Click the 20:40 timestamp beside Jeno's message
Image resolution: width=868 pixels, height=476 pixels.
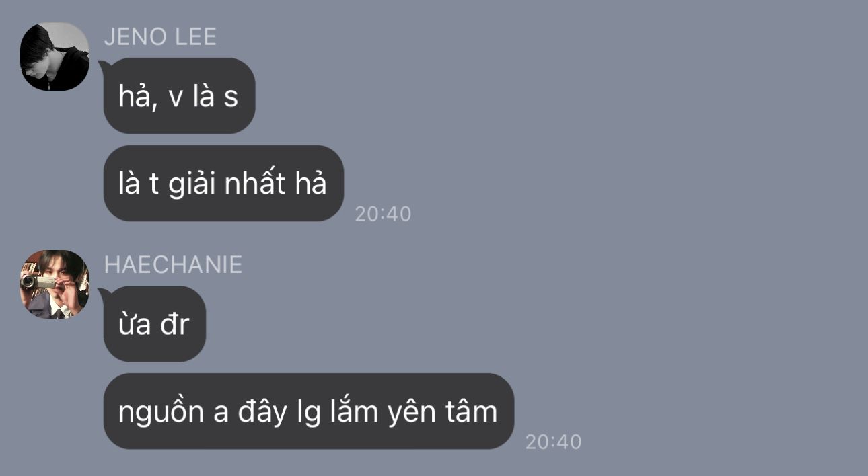(383, 214)
